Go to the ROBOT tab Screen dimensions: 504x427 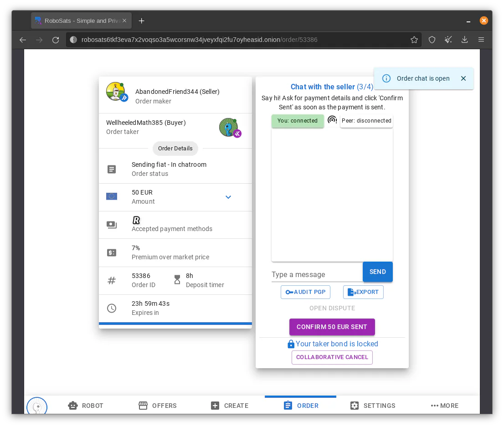click(86, 406)
